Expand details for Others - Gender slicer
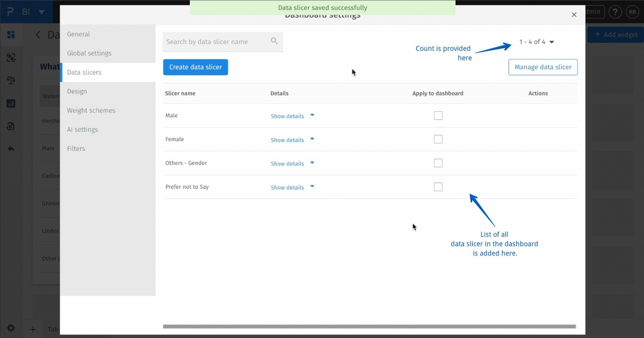This screenshot has height=338, width=644. tap(287, 163)
